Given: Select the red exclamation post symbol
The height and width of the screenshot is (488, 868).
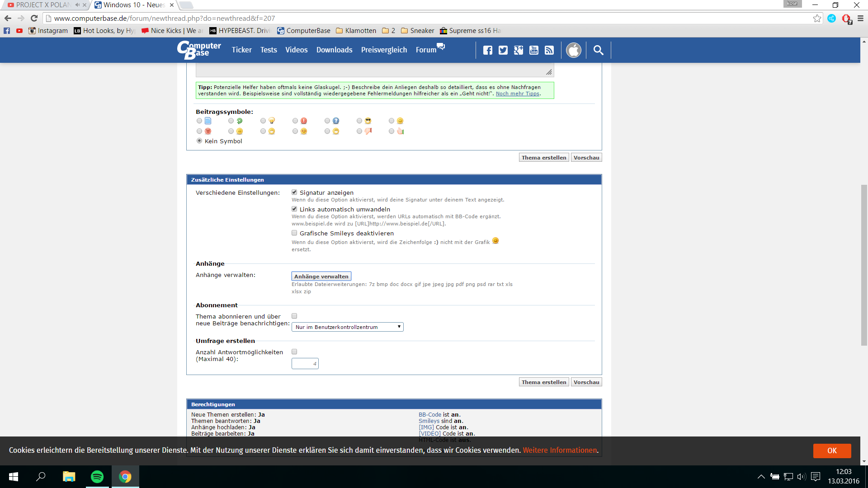Looking at the screenshot, I should click(x=295, y=121).
